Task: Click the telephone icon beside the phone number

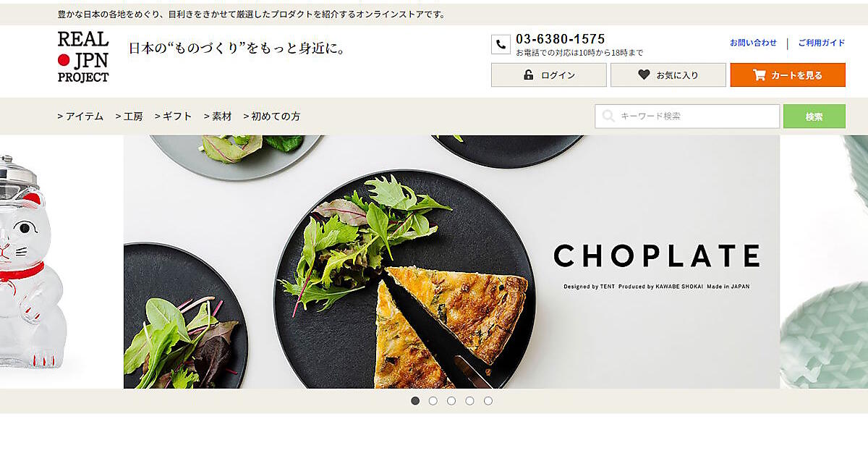Action: pos(501,44)
